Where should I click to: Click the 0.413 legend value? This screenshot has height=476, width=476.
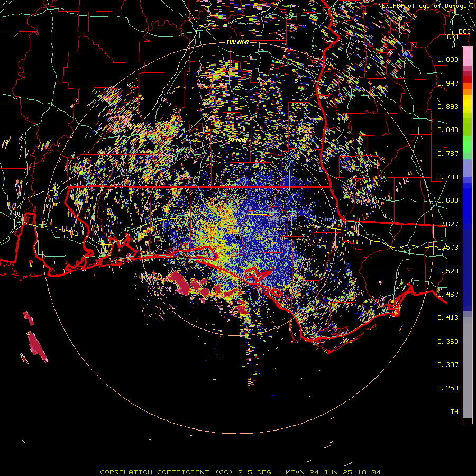click(448, 317)
